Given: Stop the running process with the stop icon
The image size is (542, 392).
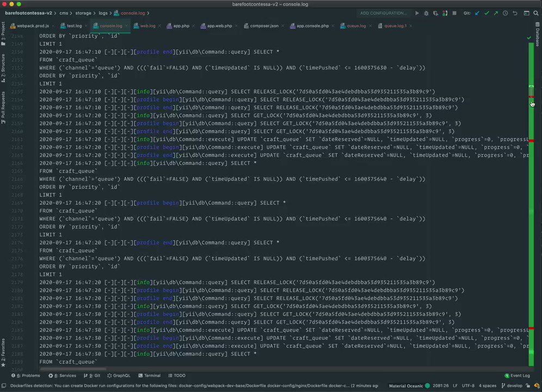Looking at the screenshot, I should pyautogui.click(x=454, y=13).
